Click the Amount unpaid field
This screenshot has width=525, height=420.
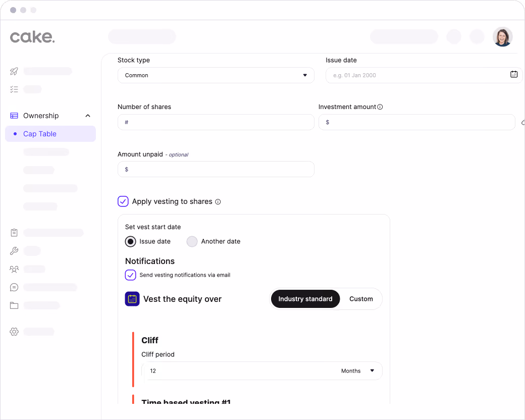[x=216, y=169]
